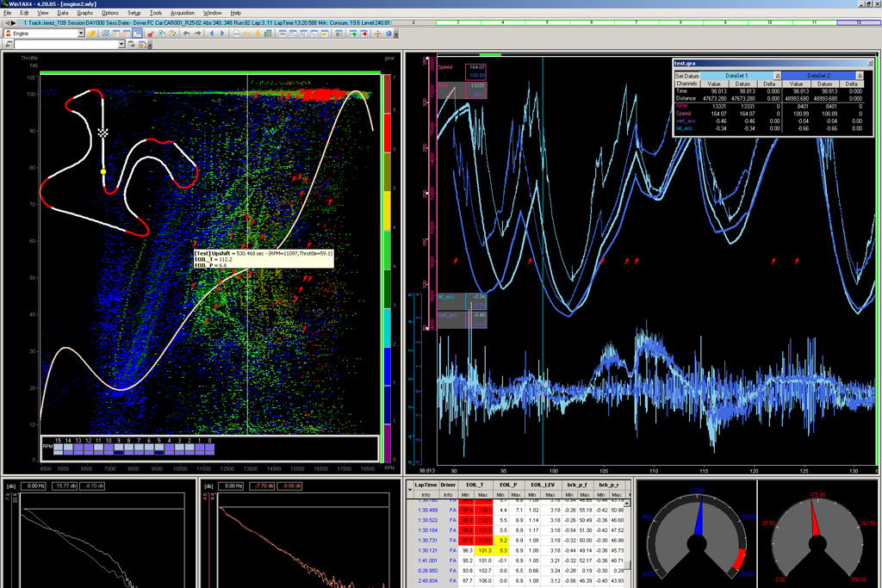The width and height of the screenshot is (882, 588).
Task: Click the blue right arrow toolbar icon
Action: pyautogui.click(x=222, y=34)
